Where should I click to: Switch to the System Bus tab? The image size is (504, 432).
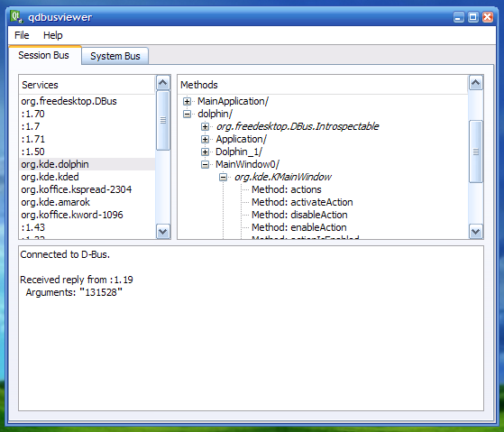coord(115,56)
